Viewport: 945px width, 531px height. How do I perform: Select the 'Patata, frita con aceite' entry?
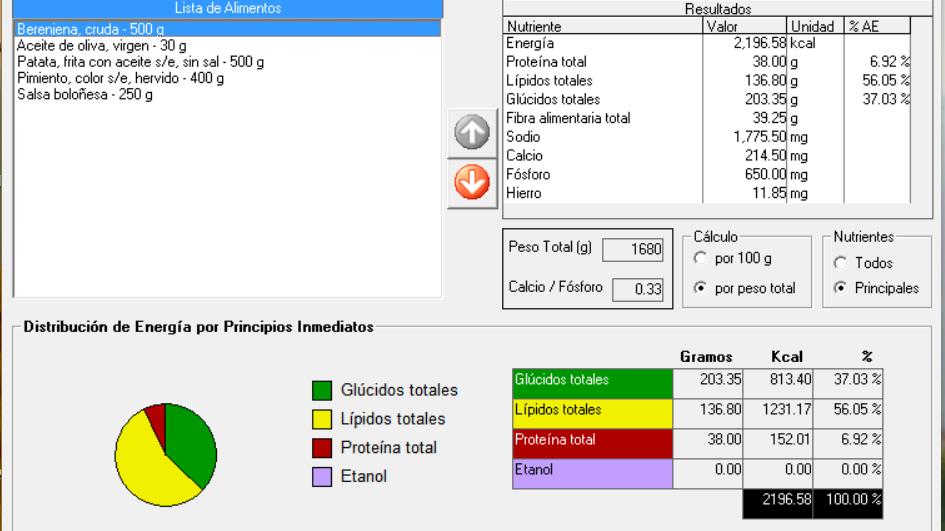pyautogui.click(x=140, y=62)
